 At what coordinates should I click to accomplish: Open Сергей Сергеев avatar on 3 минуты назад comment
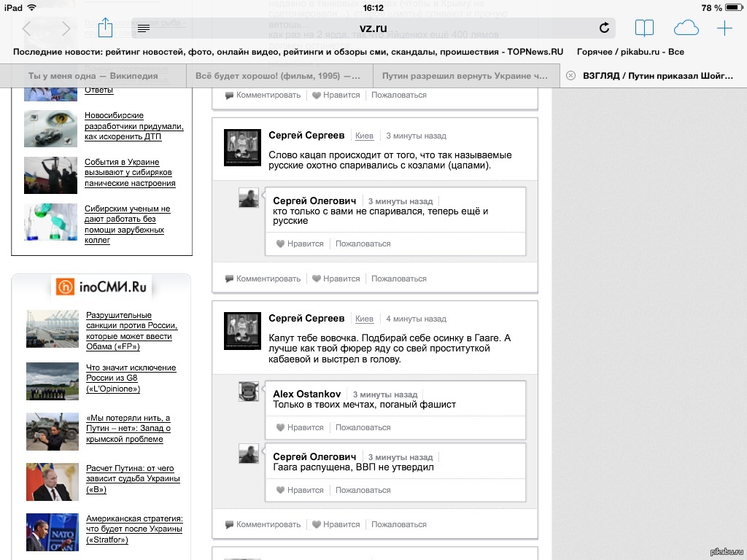click(242, 147)
